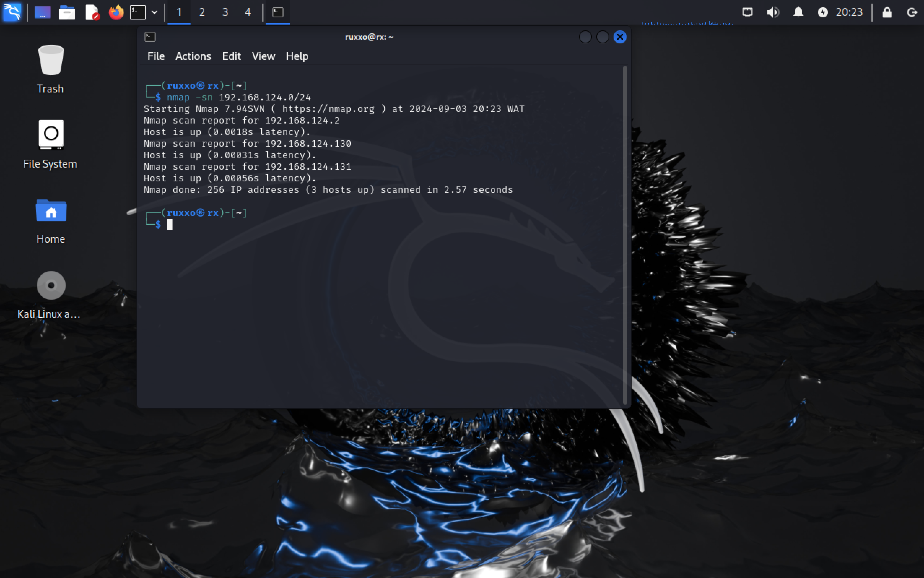924x578 pixels.
Task: Launch the text editor panel icon
Action: coord(92,12)
